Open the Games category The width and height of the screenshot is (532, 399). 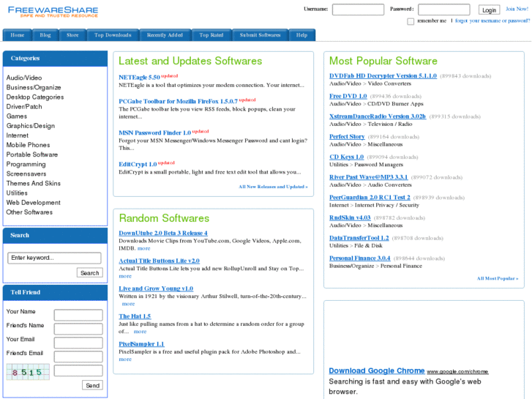tap(17, 116)
